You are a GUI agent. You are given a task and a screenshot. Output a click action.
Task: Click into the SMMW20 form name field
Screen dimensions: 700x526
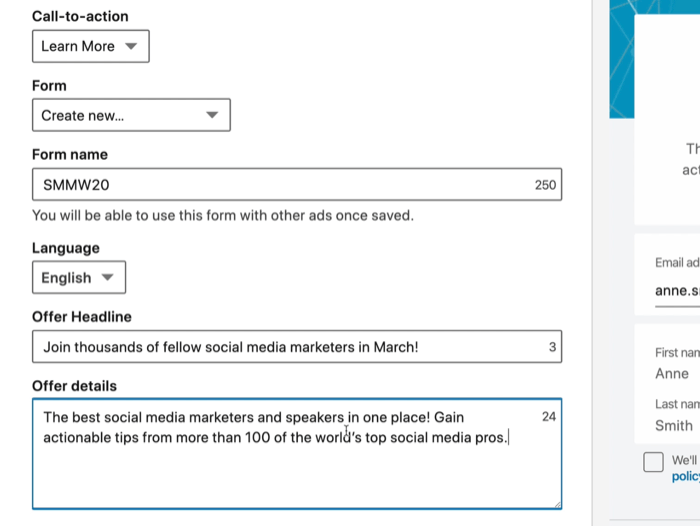click(x=280, y=185)
